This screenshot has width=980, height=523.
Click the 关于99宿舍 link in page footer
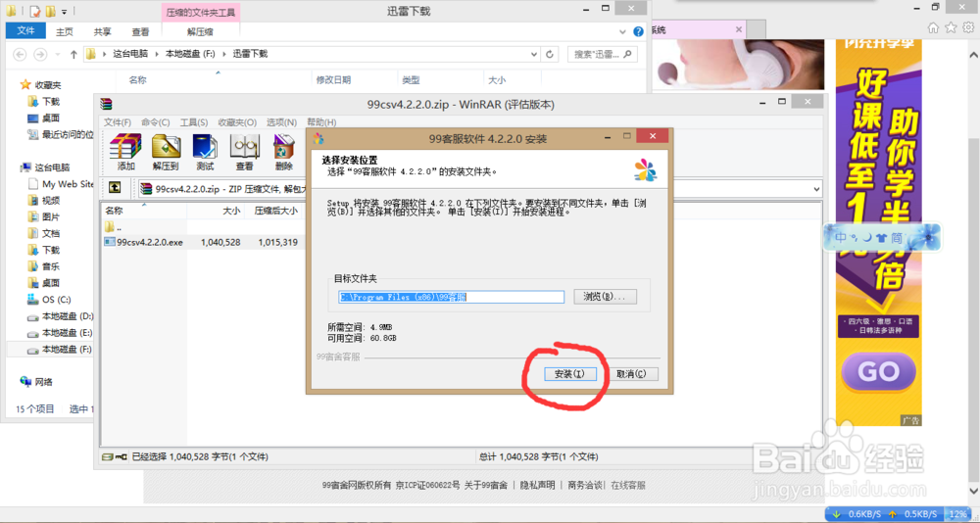[486, 485]
